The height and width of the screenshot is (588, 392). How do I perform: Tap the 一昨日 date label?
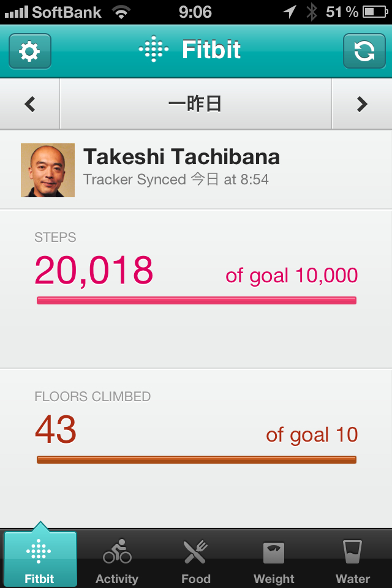coord(195,104)
